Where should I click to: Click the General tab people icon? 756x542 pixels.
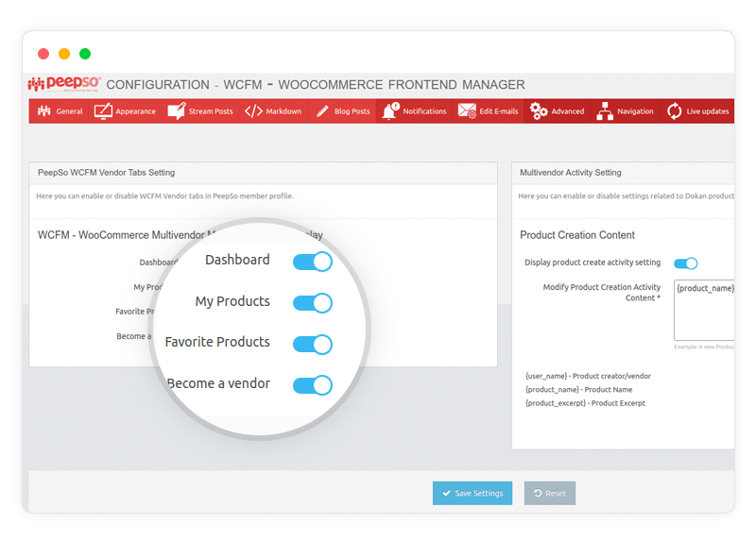click(44, 111)
